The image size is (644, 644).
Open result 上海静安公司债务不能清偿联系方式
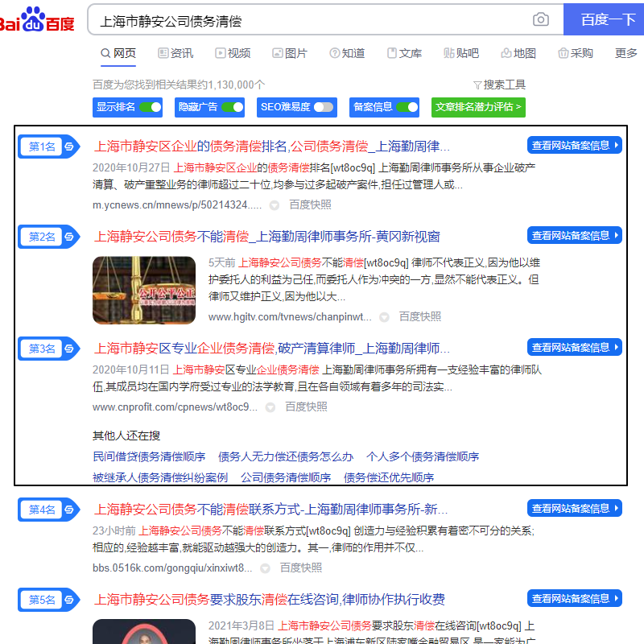click(270, 510)
